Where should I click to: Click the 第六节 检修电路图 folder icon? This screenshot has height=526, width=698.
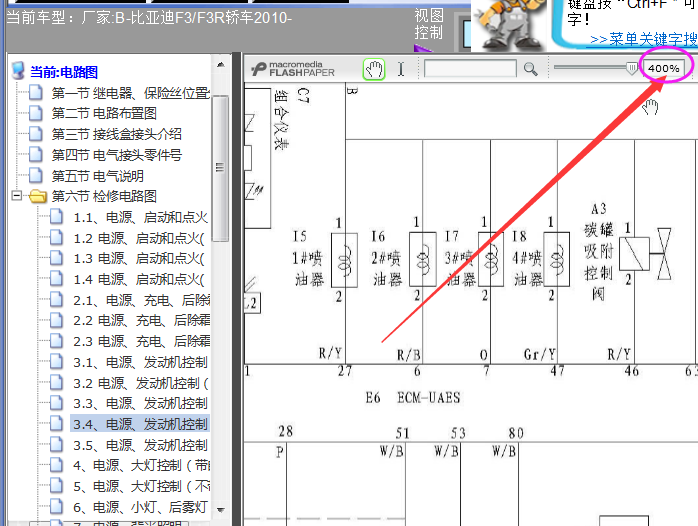[38, 196]
